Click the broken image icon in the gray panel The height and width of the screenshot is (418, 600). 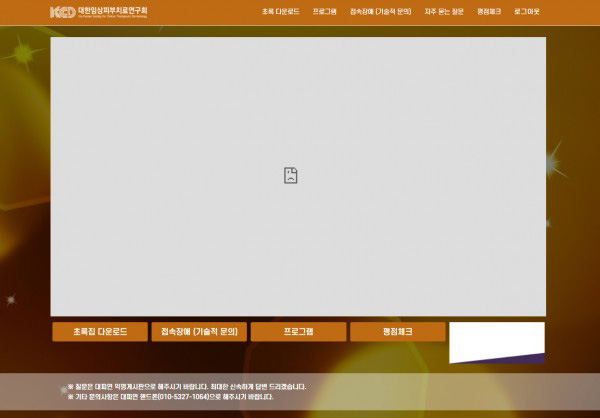pos(290,175)
